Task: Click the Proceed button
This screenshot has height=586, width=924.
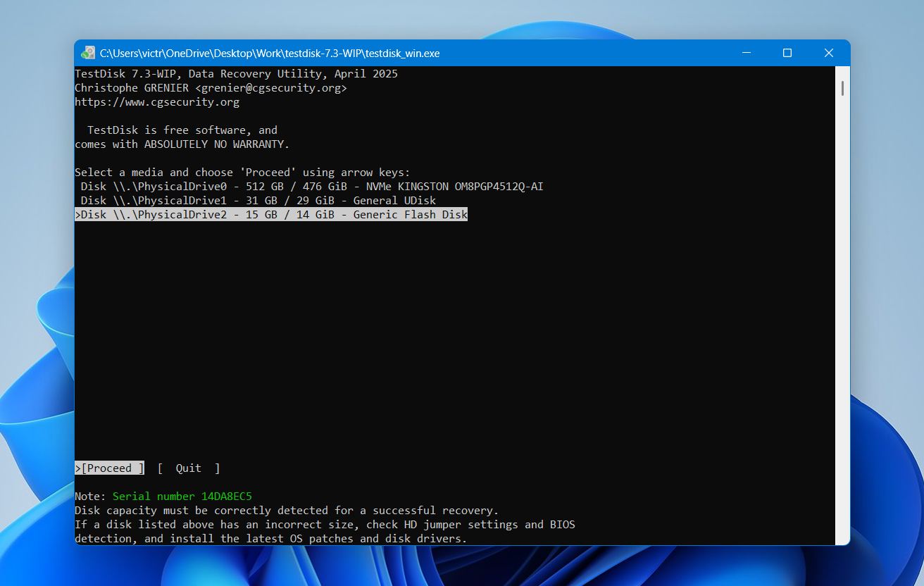Action: click(109, 468)
